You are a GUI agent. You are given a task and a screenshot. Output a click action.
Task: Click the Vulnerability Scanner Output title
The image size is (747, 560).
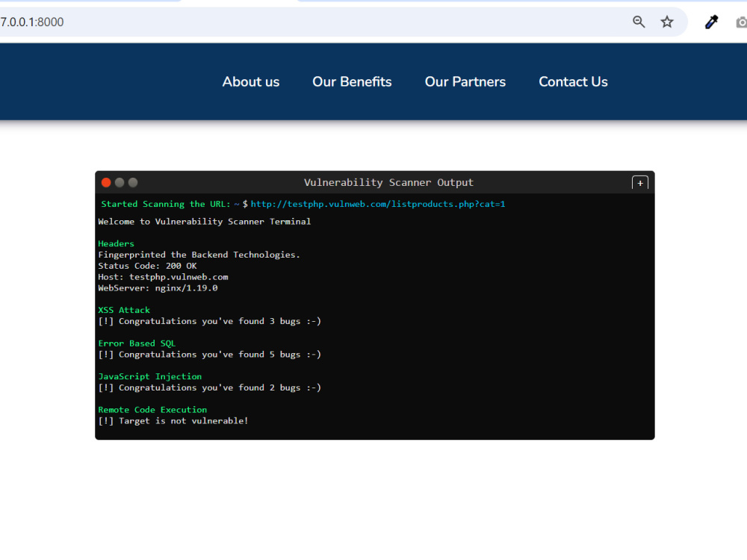point(388,182)
